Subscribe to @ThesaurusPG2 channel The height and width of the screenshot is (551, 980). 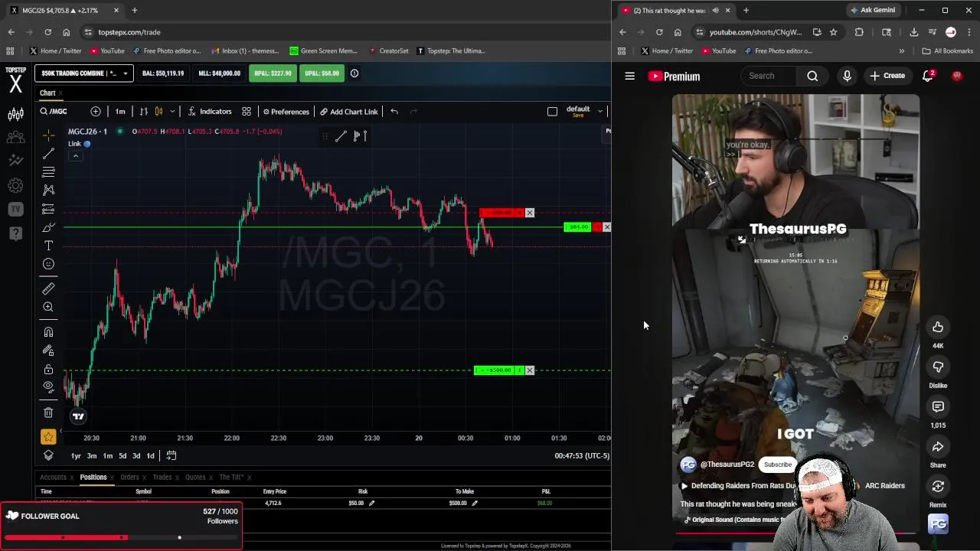pos(777,465)
